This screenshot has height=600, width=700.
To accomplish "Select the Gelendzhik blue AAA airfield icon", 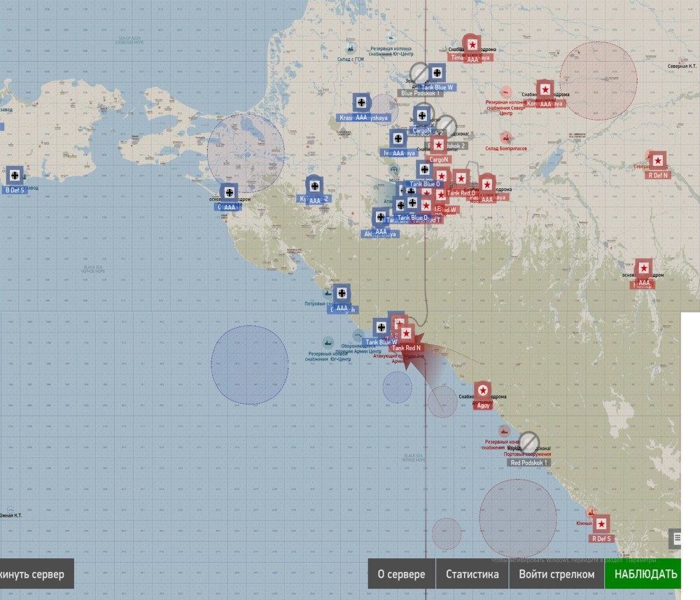I will 342,294.
